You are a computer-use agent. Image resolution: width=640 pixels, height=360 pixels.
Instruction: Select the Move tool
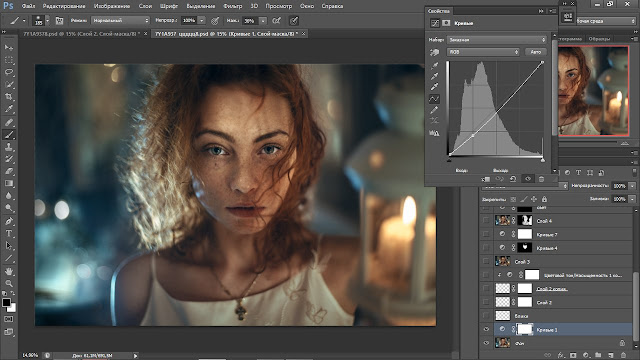tap(9, 48)
